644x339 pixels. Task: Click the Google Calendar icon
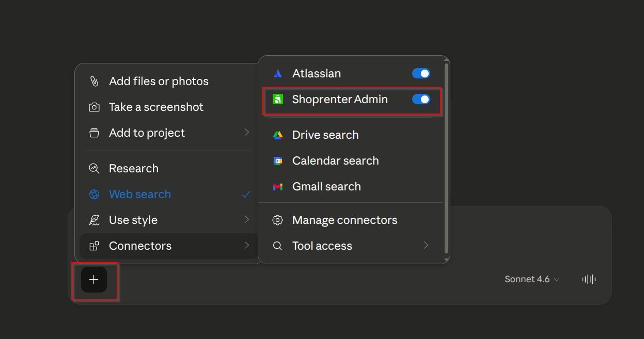pyautogui.click(x=278, y=160)
